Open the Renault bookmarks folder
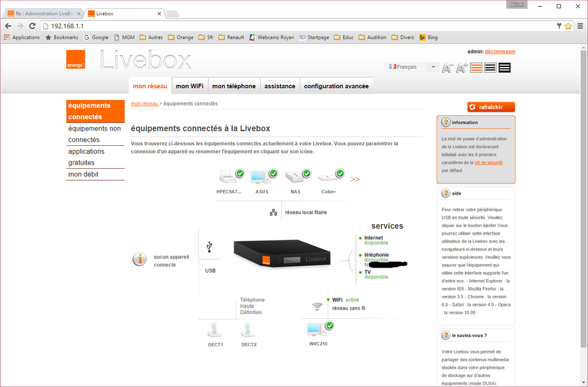Screen dimensions: 588x387 231,38
